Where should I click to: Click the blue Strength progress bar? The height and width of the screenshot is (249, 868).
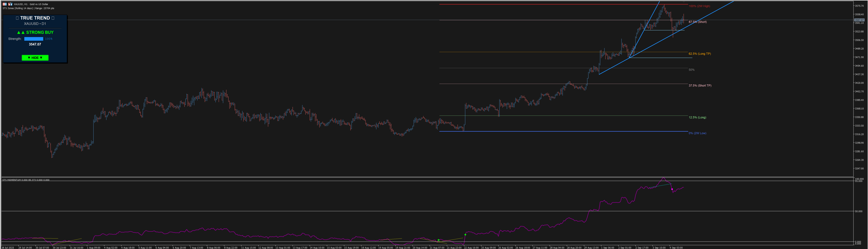pyautogui.click(x=34, y=39)
